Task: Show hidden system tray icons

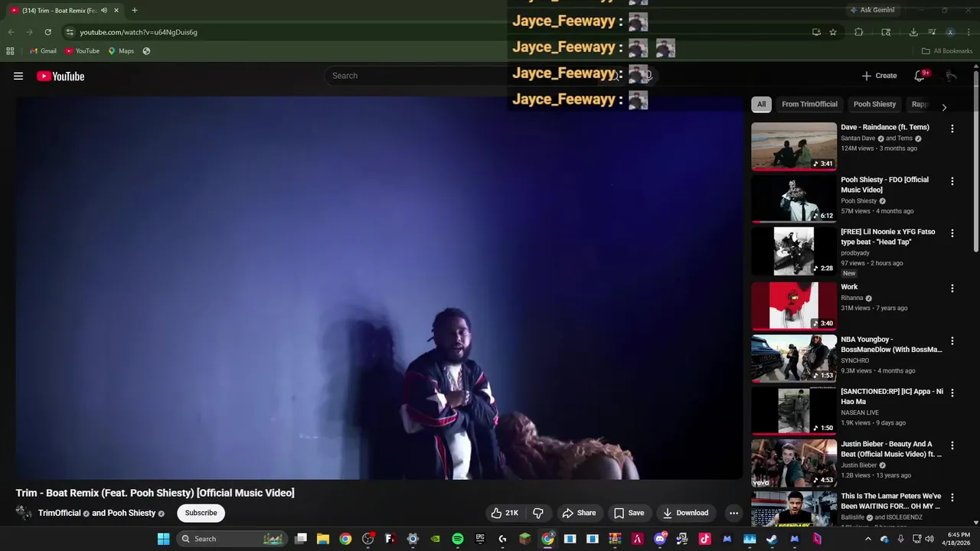Action: point(867,539)
